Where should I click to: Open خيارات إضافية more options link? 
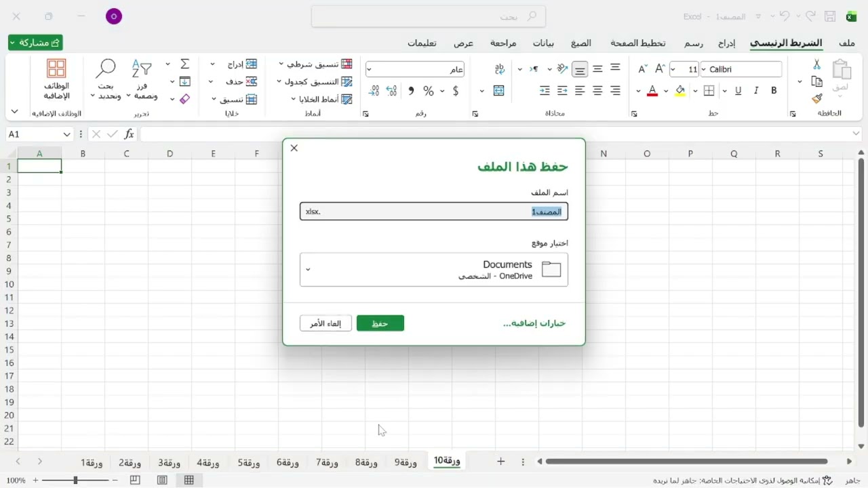click(534, 323)
